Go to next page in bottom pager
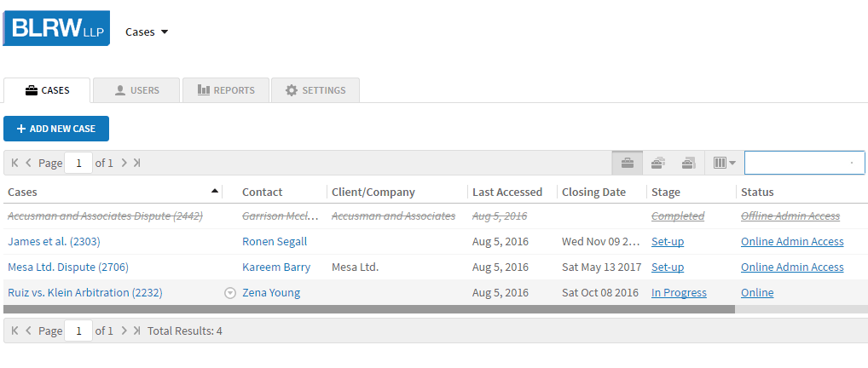Viewport: 868px width, 368px height. coord(124,331)
